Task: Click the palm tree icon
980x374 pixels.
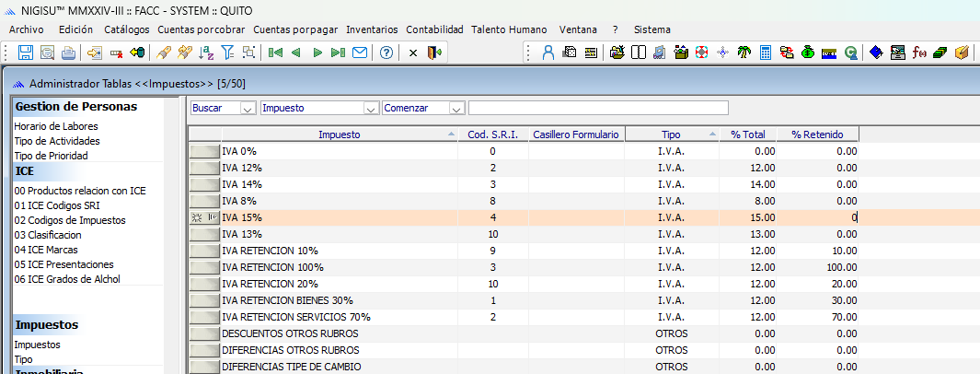Action: pos(744,53)
